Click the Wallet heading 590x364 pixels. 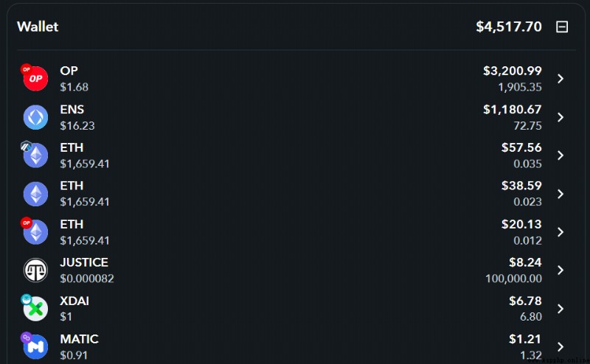coord(38,27)
